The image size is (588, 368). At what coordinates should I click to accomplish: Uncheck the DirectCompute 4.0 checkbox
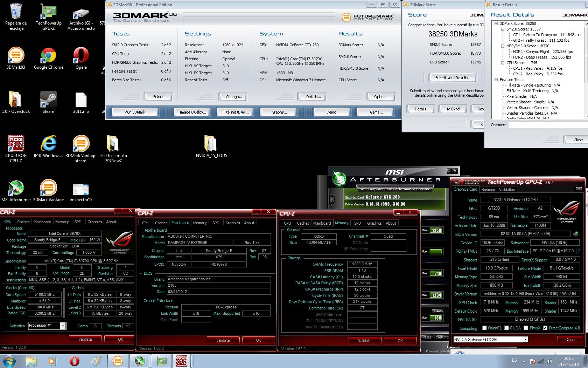click(545, 328)
